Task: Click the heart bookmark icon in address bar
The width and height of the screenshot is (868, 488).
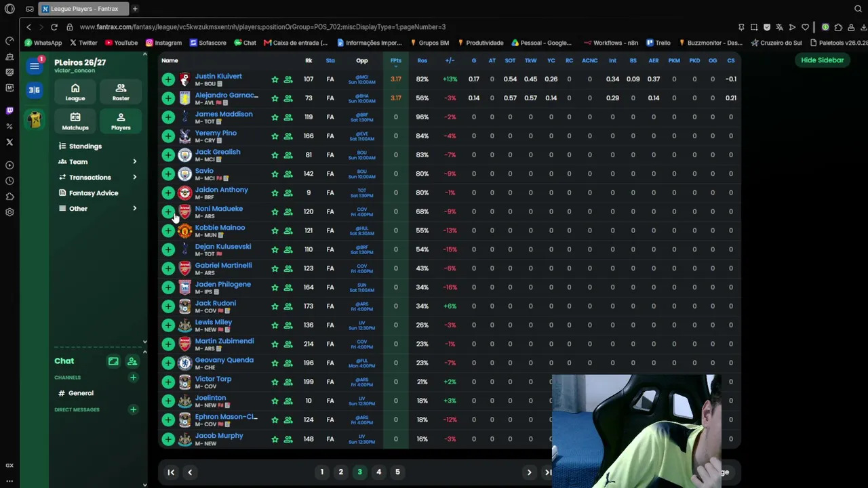Action: click(805, 27)
